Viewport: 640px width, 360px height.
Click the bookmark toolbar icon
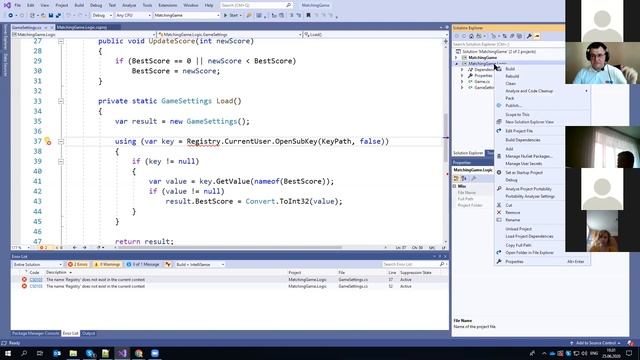(x=308, y=16)
